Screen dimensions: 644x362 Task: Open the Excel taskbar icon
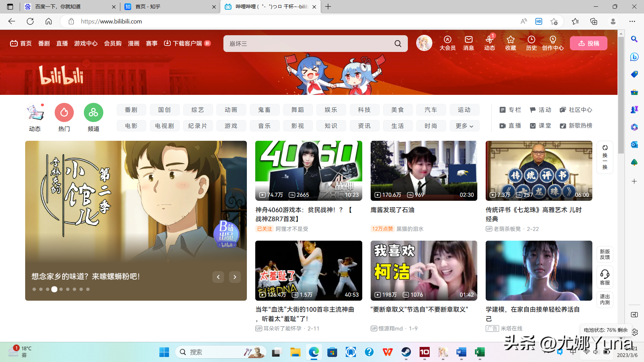click(480, 352)
